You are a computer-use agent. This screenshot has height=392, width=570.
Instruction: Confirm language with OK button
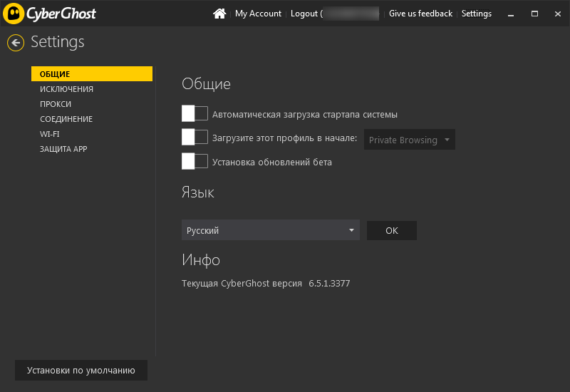tap(391, 230)
